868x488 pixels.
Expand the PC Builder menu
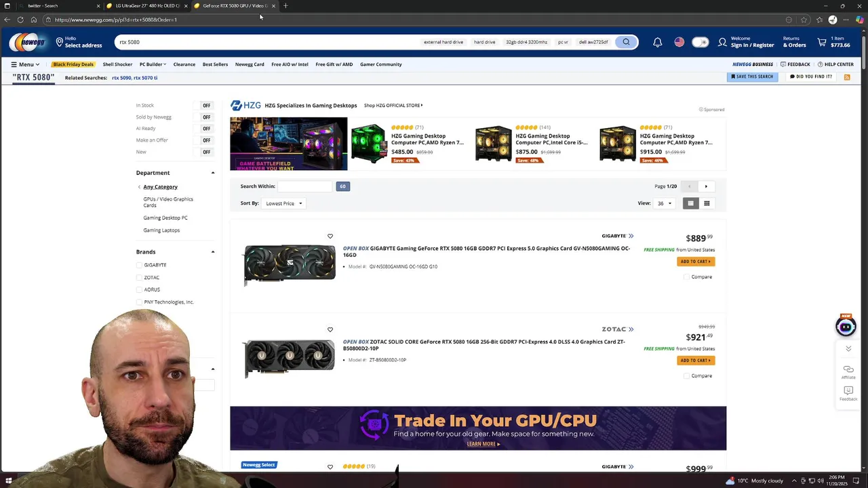(x=153, y=64)
